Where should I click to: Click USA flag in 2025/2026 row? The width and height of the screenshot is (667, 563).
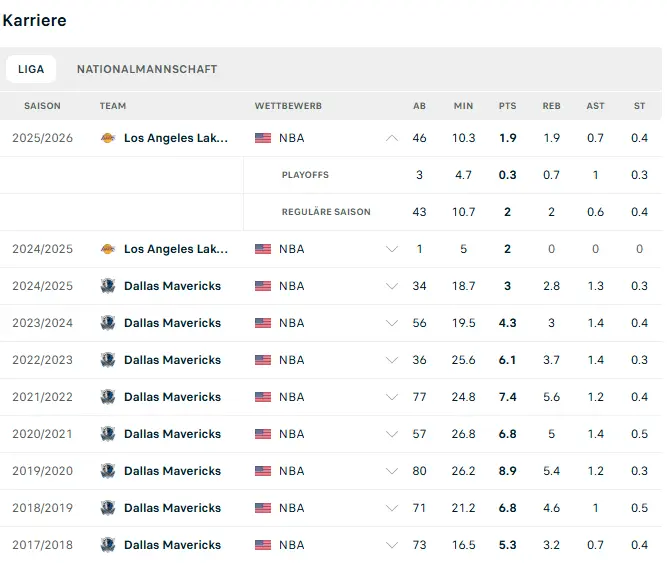[x=263, y=138]
